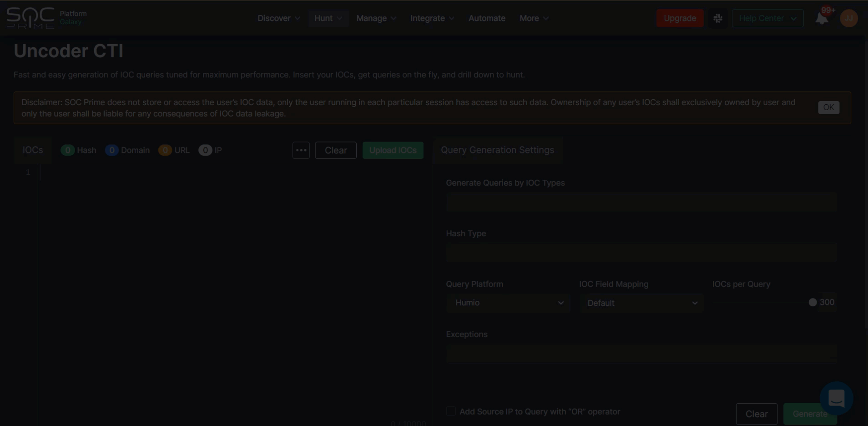Select the Hash IOC count badge
This screenshot has height=426, width=868.
pos(68,150)
